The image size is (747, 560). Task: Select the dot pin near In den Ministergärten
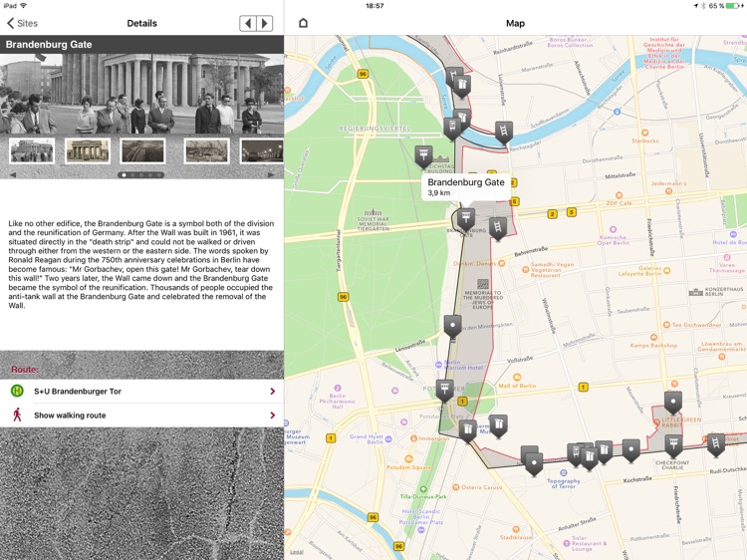452,326
